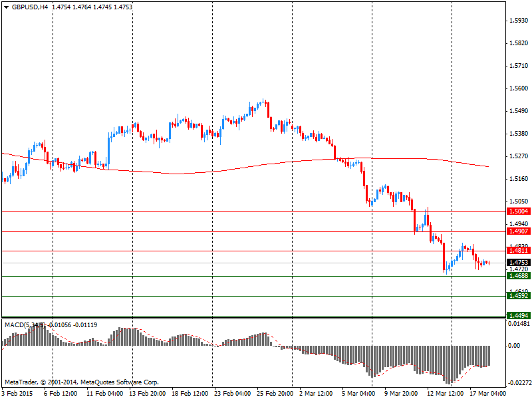The image size is (532, 399).
Task: Select the 1.5004 red price label
Action: (x=519, y=211)
